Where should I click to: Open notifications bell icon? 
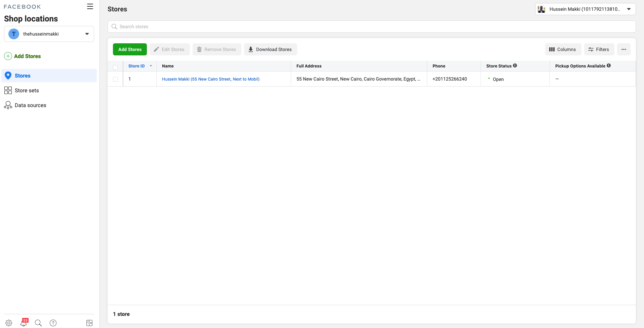[24, 323]
